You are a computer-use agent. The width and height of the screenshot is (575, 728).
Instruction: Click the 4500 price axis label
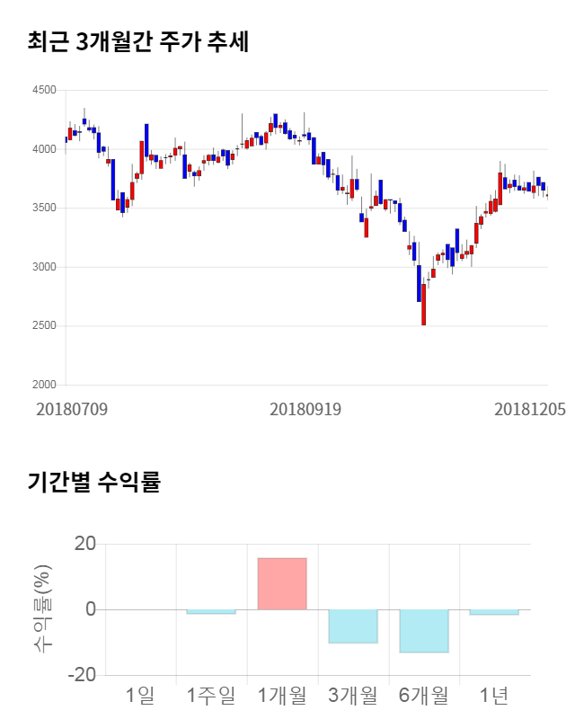(43, 90)
